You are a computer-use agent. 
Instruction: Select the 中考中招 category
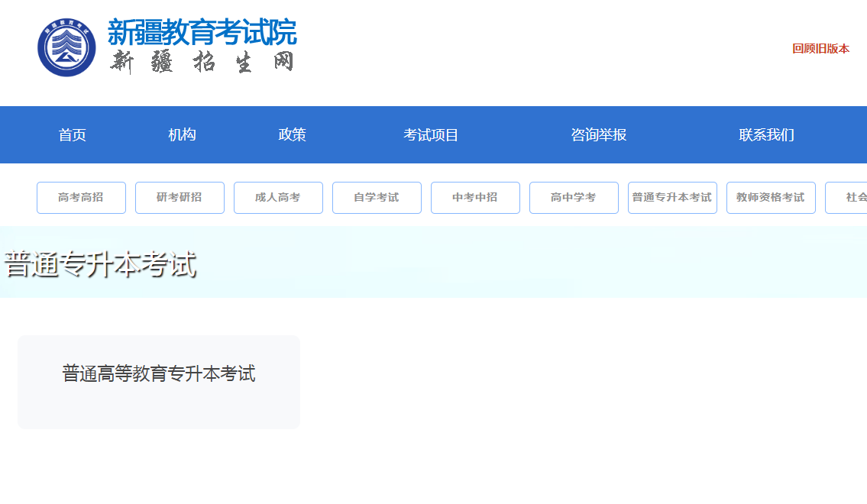click(x=475, y=197)
